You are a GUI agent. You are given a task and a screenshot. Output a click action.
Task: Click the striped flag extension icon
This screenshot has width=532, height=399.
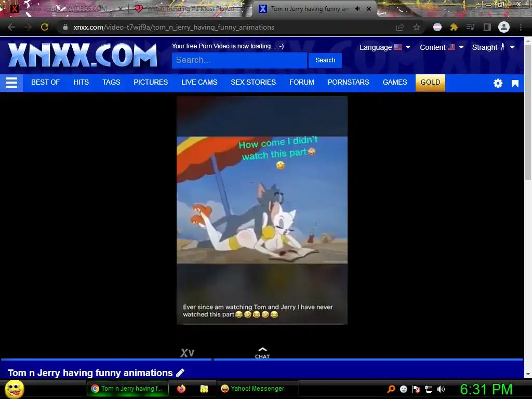(x=437, y=27)
